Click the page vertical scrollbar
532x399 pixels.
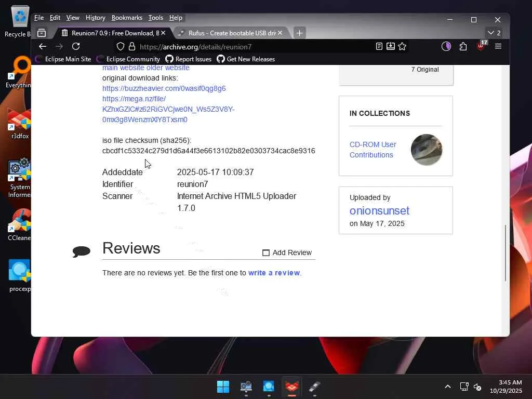(505, 253)
